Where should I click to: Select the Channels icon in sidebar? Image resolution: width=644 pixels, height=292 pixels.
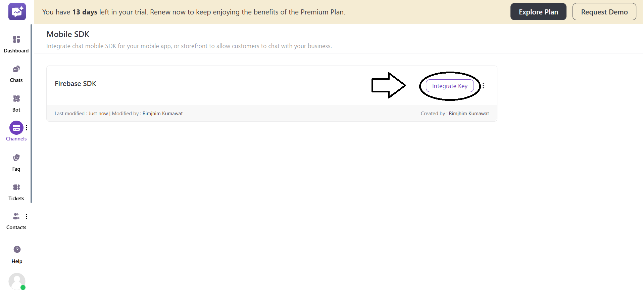coord(16,128)
